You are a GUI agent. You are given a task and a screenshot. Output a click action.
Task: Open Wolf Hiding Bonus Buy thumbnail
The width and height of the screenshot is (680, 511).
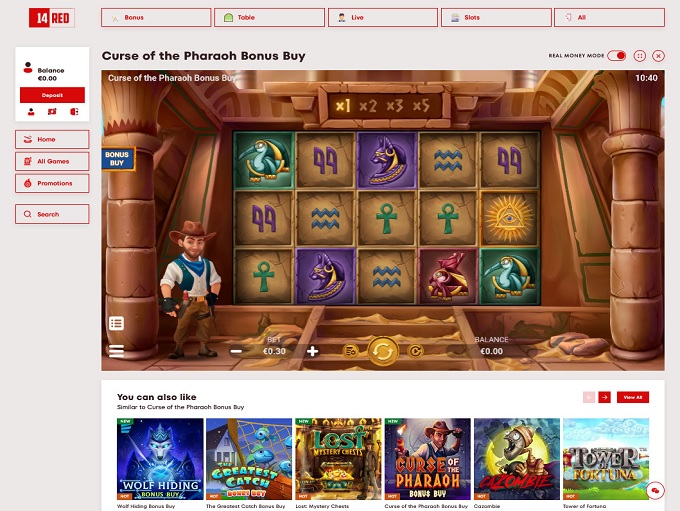(x=160, y=459)
